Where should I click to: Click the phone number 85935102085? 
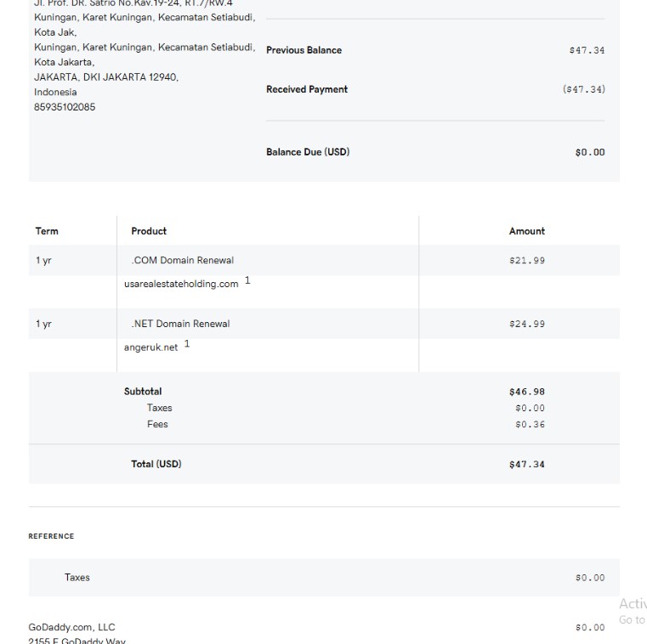tap(65, 107)
